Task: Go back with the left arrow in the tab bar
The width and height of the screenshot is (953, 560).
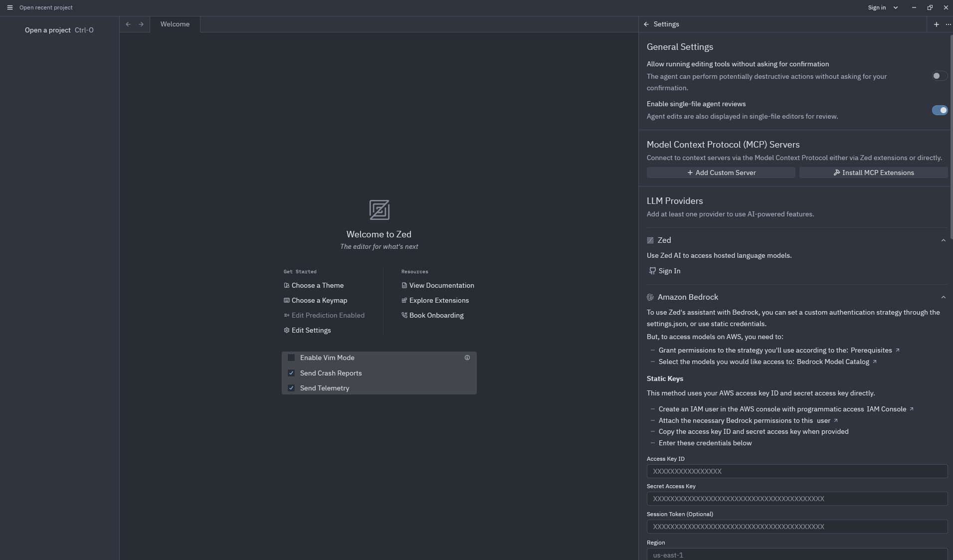Action: tap(128, 24)
